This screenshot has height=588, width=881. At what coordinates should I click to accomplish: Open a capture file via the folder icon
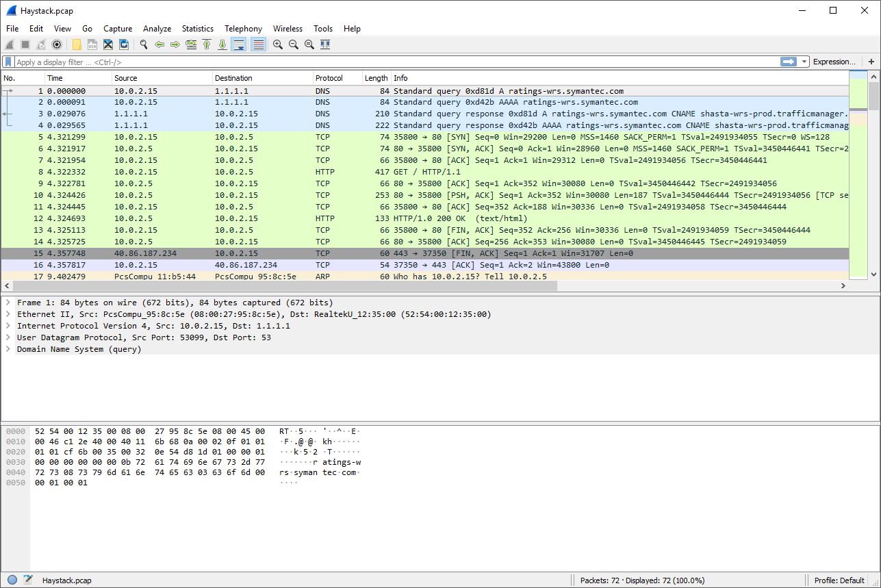click(77, 44)
